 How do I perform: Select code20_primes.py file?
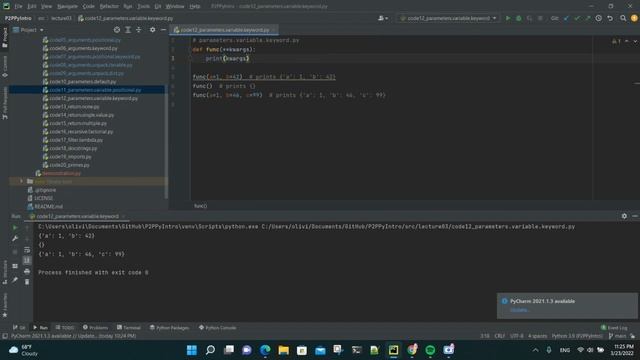coord(69,165)
